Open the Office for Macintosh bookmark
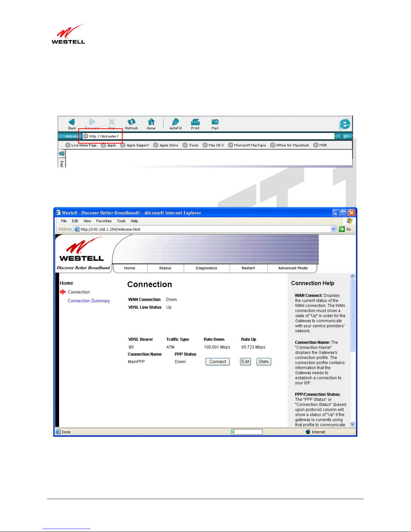 pos(290,145)
